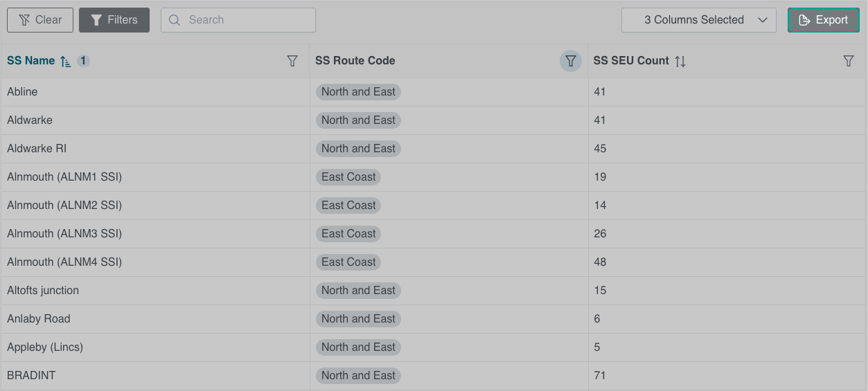Click North and East tag for BRADINT
The width and height of the screenshot is (868, 391).
pos(358,376)
